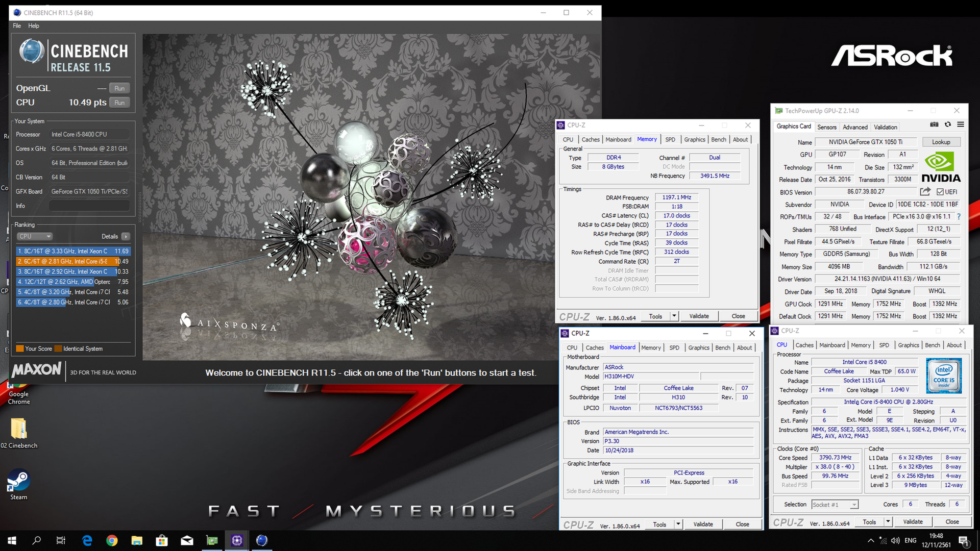The image size is (980, 551).
Task: Open the Tools dropdown arrow in the CPU-Z Memory window
Action: point(674,316)
